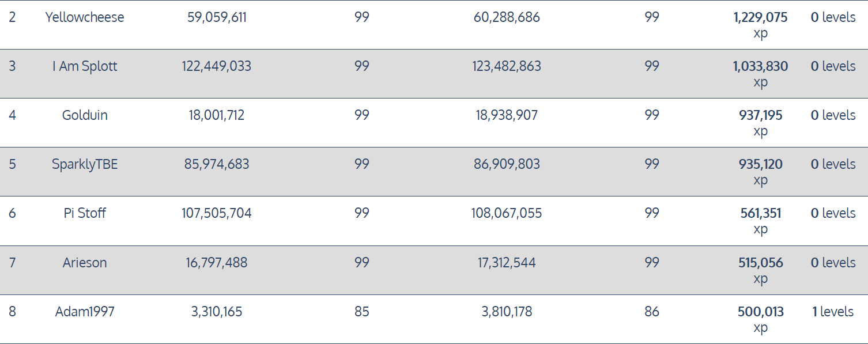This screenshot has width=868, height=344.
Task: Click the 1,229,075 xp gain value
Action: [x=761, y=25]
